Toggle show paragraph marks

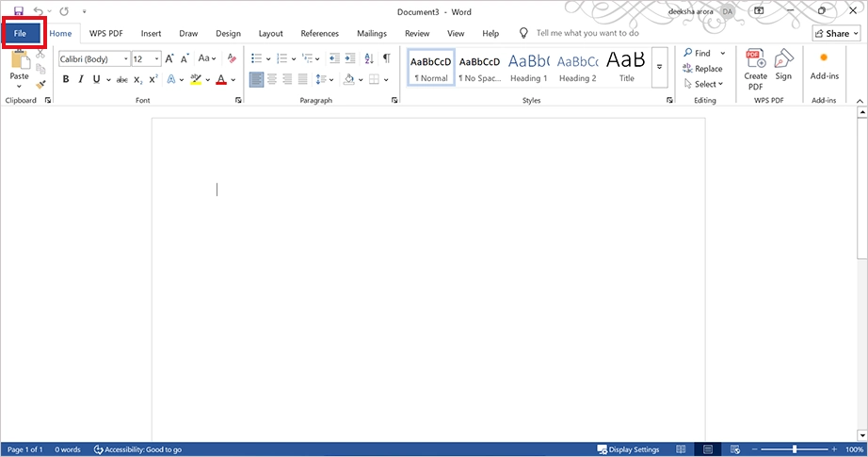coord(387,58)
